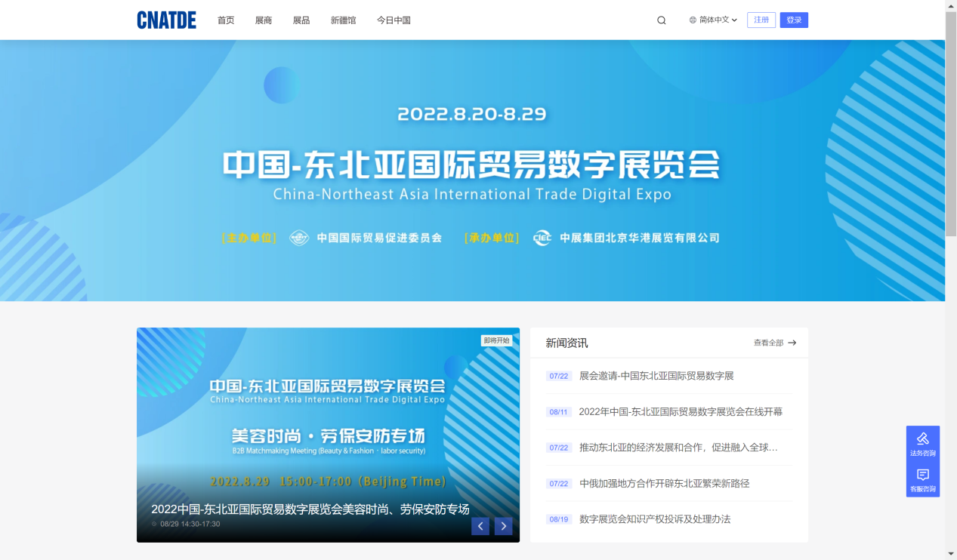Click the 08/19 date tag
The image size is (957, 560).
(x=559, y=519)
